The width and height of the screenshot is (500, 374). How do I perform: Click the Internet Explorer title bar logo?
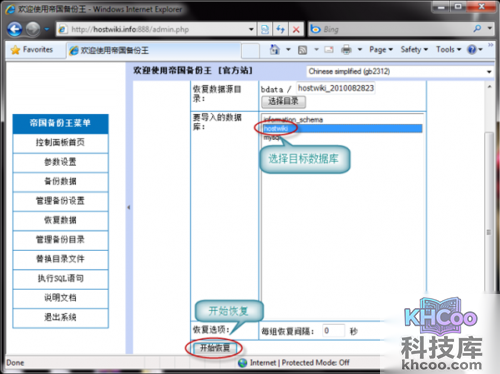10,9
